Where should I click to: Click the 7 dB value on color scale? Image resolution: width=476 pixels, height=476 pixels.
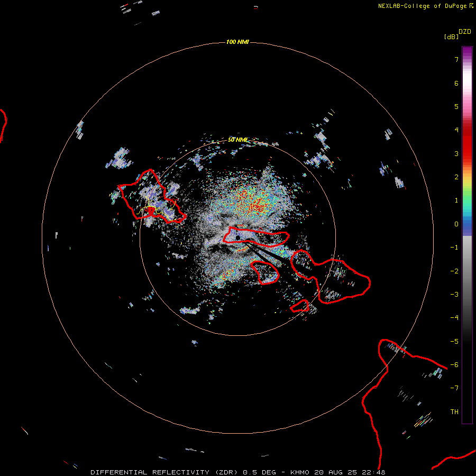click(456, 59)
